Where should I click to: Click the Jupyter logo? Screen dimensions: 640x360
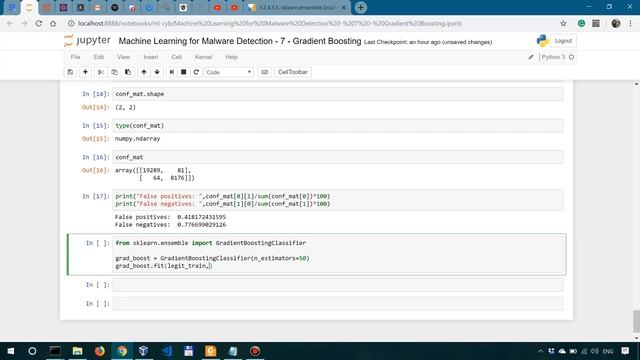[x=87, y=41]
